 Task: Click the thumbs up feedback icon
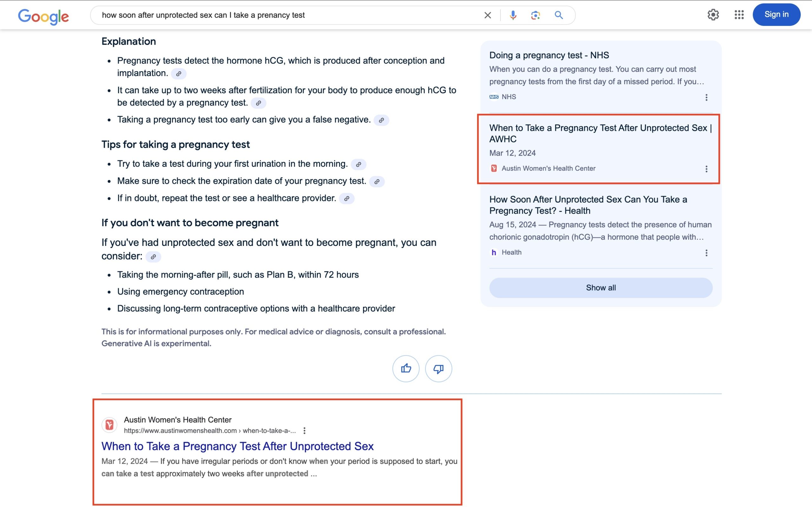point(407,369)
